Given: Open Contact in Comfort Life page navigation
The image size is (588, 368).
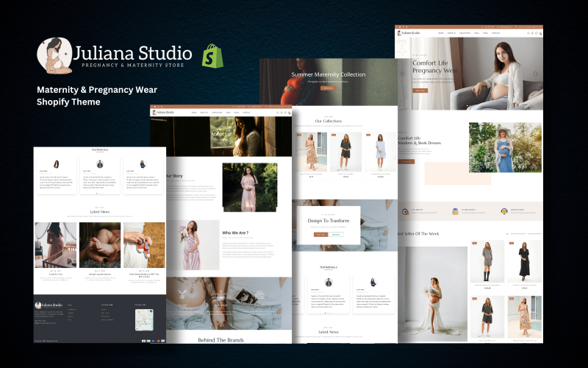Looking at the screenshot, I should click(x=495, y=33).
